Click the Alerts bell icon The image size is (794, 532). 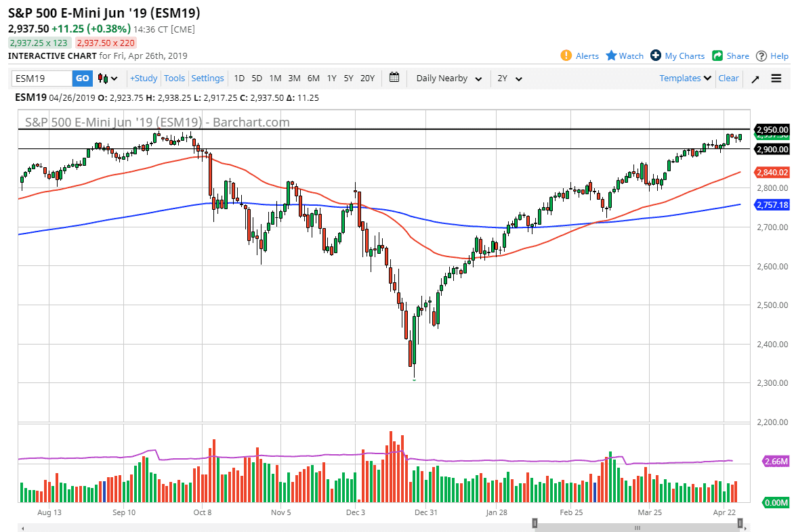[567, 56]
